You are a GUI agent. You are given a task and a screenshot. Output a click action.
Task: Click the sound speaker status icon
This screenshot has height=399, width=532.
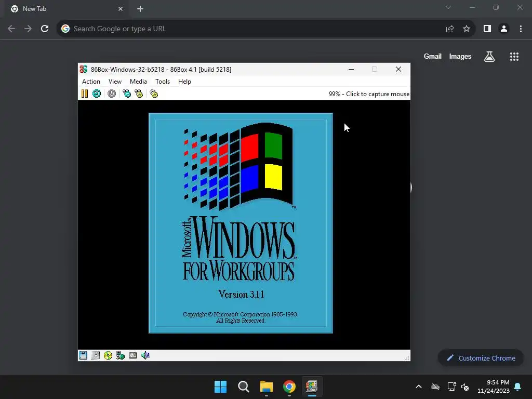click(x=145, y=355)
